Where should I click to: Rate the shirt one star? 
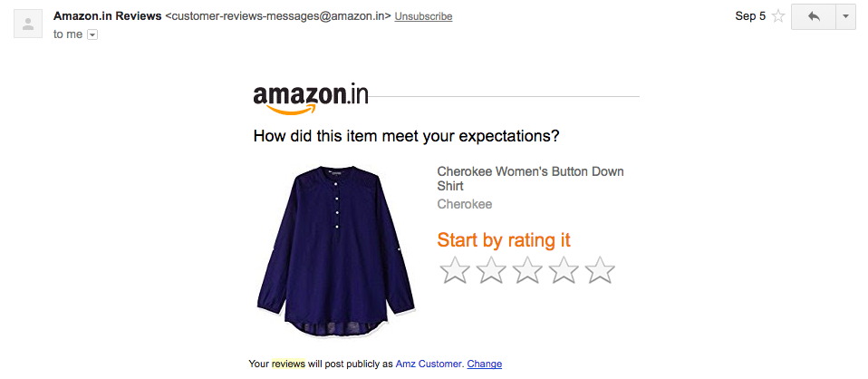455,270
